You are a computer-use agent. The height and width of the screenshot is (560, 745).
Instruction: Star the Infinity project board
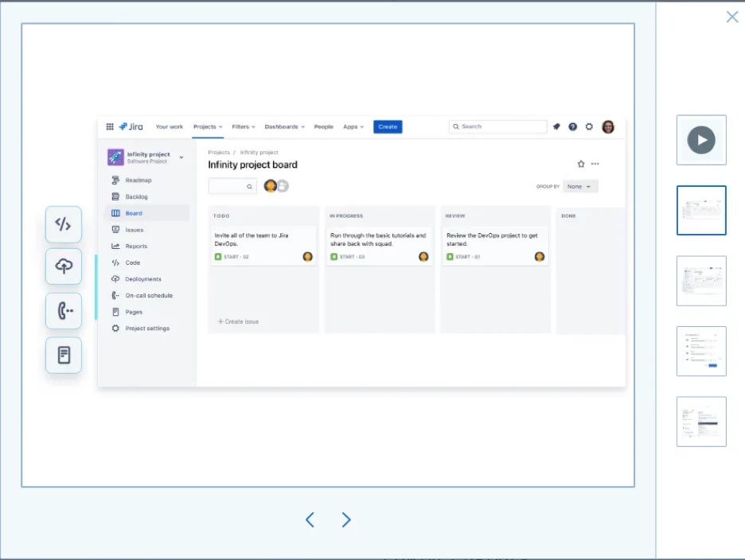pos(580,164)
